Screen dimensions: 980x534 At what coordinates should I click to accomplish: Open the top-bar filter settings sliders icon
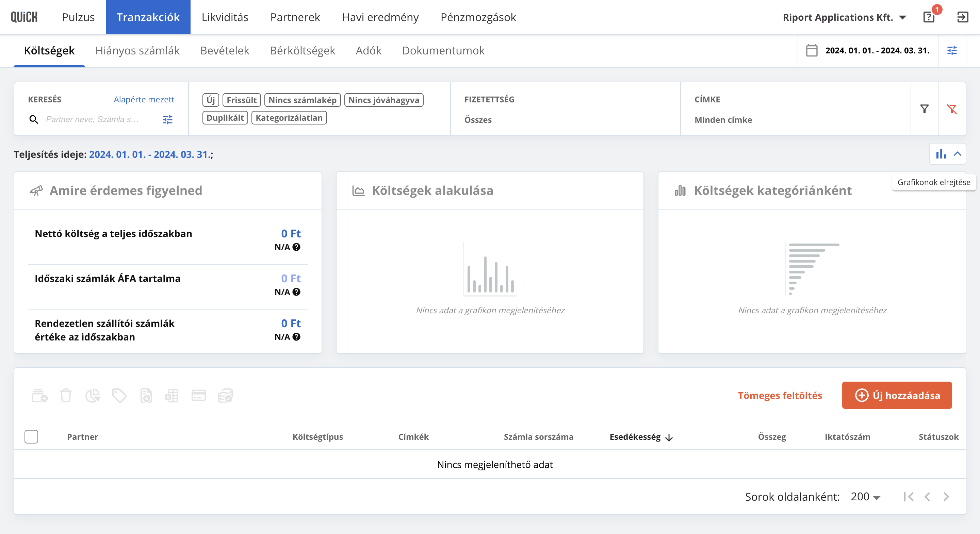[952, 51]
